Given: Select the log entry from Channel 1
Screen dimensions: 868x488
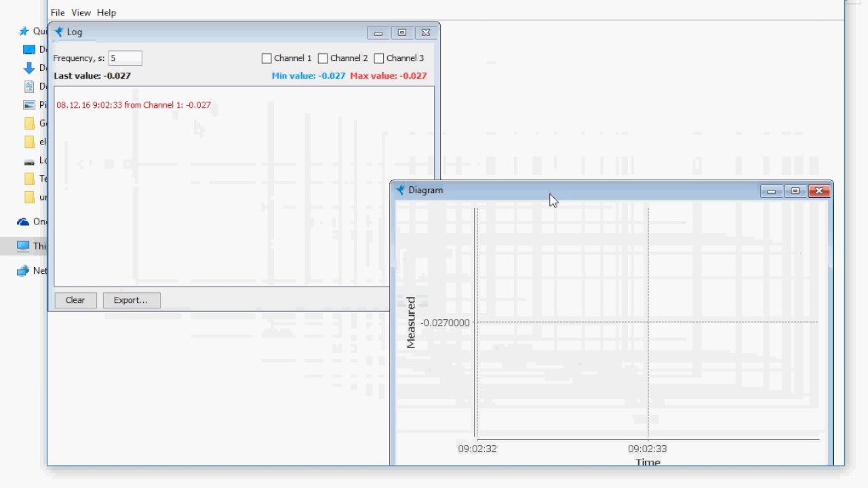Looking at the screenshot, I should (x=134, y=105).
